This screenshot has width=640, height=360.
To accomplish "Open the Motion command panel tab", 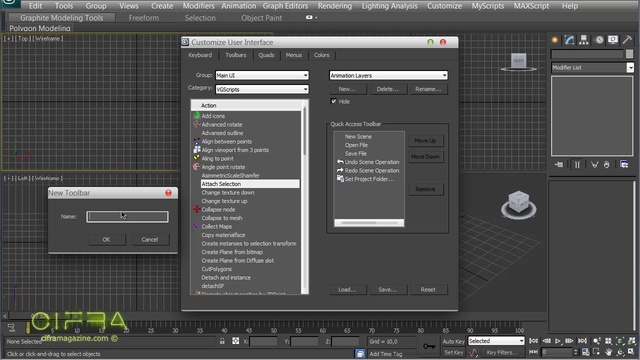I will pyautogui.click(x=599, y=40).
